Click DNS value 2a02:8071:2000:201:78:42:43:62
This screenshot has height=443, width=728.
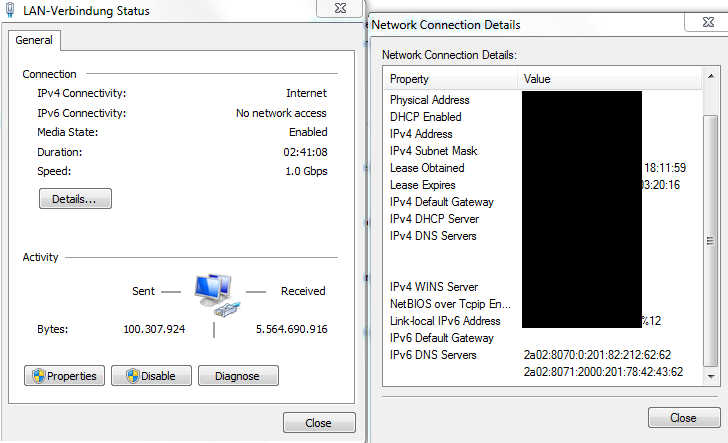point(603,372)
